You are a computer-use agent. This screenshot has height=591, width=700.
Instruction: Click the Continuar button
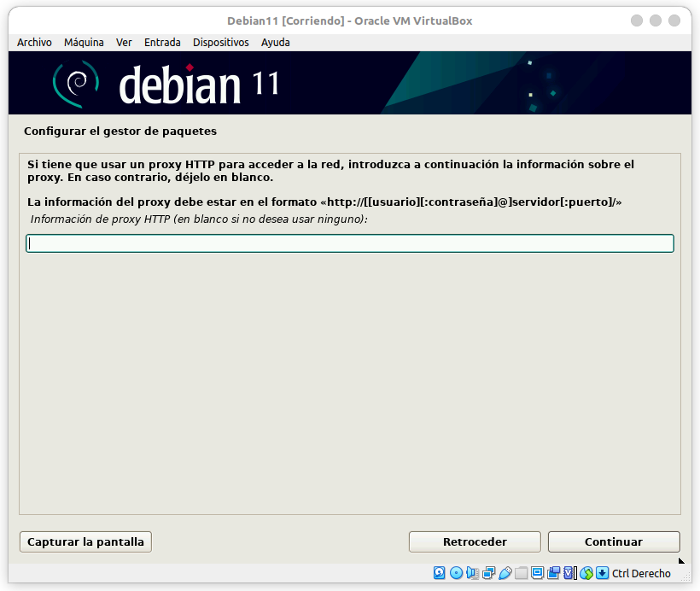[x=614, y=541]
